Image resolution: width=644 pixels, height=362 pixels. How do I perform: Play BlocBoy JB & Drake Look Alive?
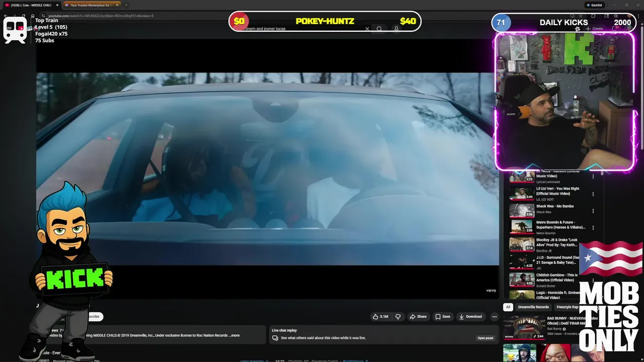coord(521,244)
